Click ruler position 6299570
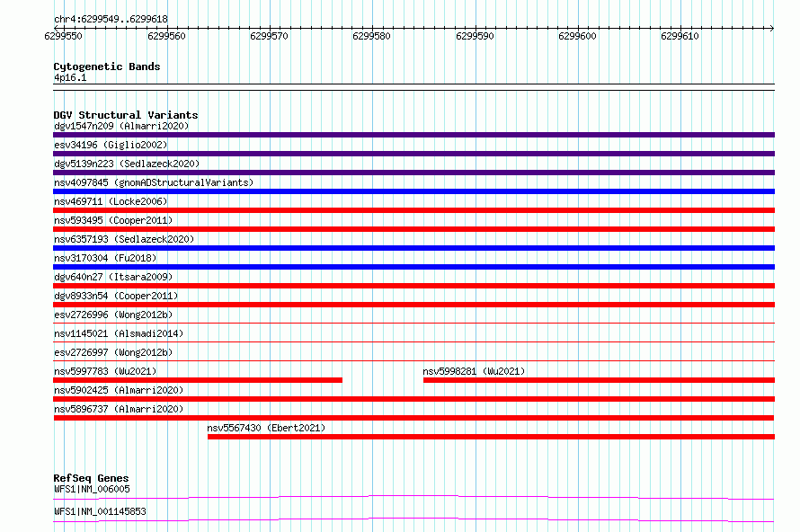 269,36
